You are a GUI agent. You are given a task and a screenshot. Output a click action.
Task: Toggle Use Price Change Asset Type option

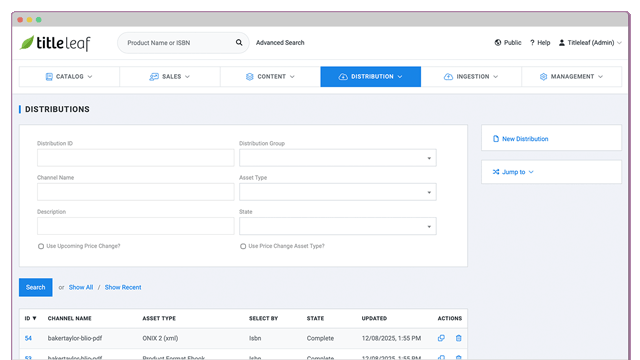click(x=243, y=246)
